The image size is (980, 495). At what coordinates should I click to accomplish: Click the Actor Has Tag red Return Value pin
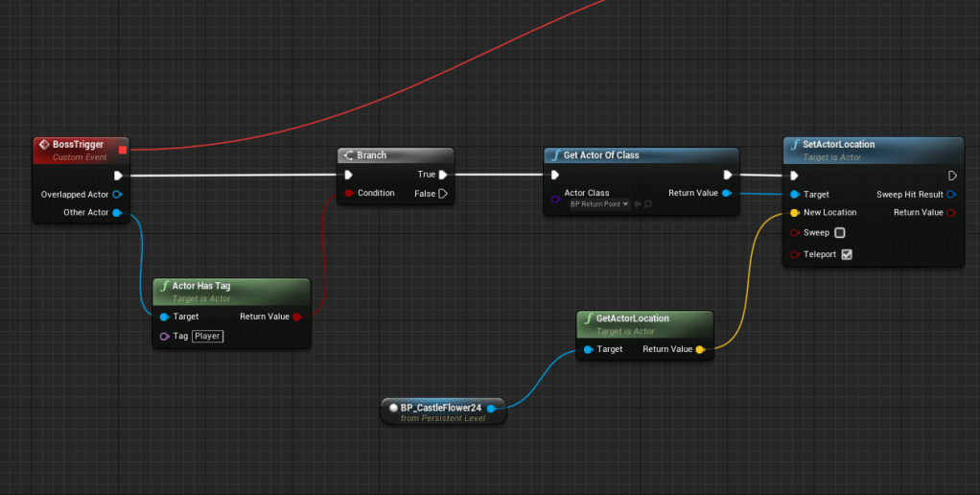pos(297,317)
